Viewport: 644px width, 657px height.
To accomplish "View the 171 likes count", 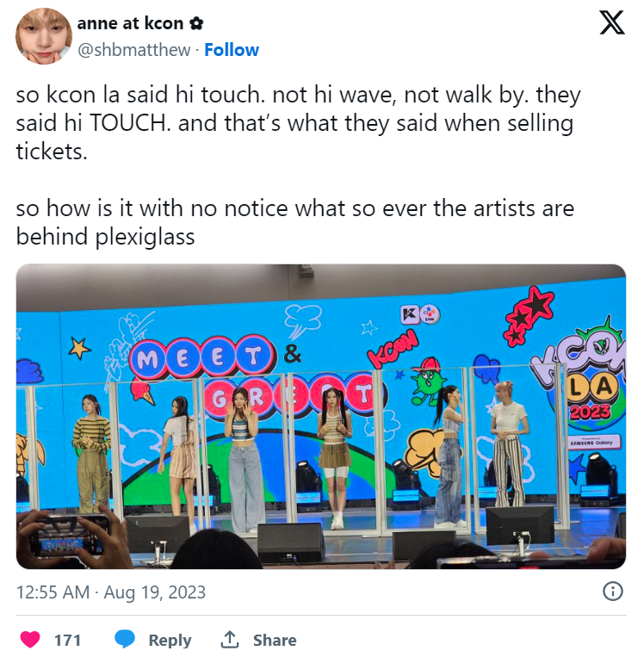I will tap(67, 640).
